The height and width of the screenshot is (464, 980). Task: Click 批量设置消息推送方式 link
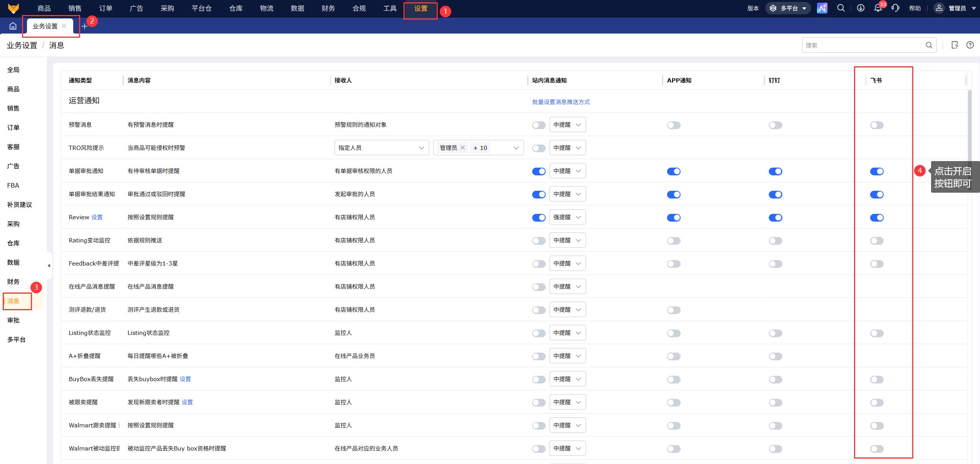click(561, 102)
